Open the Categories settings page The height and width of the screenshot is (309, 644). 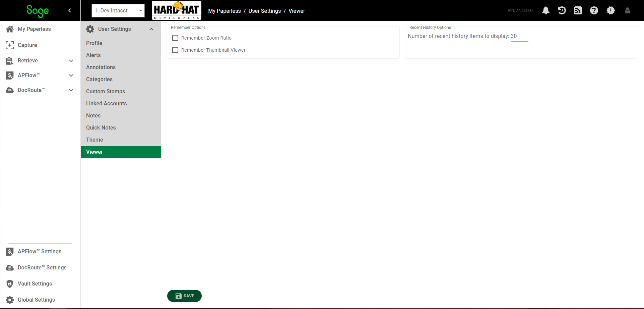121,79
